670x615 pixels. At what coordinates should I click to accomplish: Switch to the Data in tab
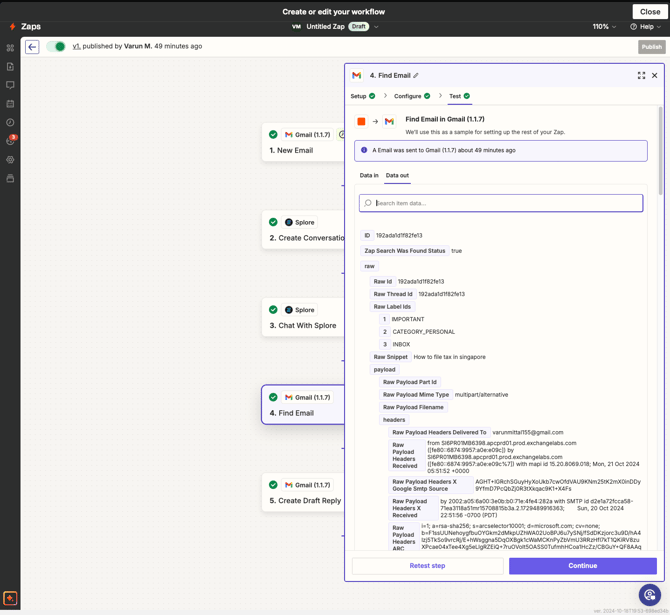[x=369, y=176]
